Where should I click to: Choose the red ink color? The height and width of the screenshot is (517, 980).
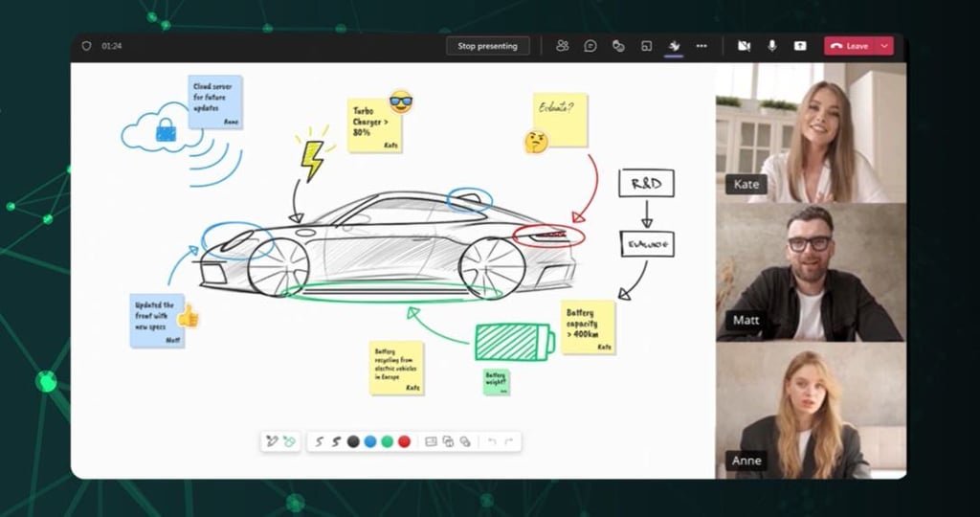coord(405,442)
